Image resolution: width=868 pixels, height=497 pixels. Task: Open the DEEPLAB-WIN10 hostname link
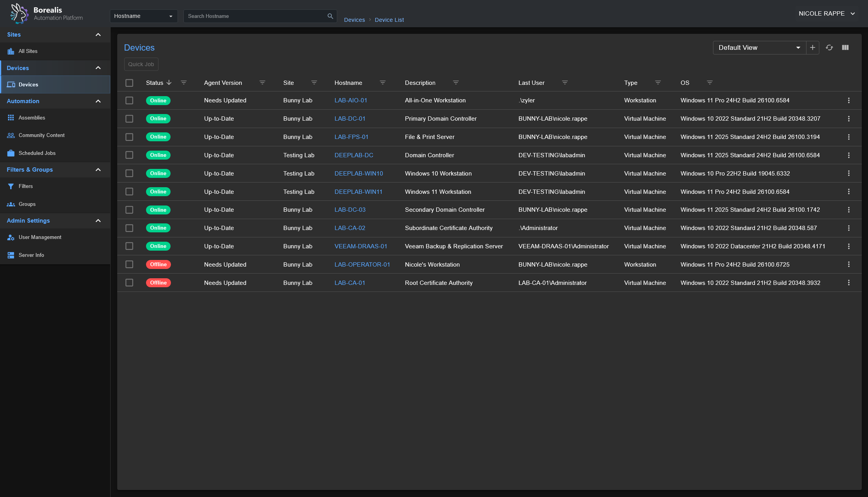(358, 174)
